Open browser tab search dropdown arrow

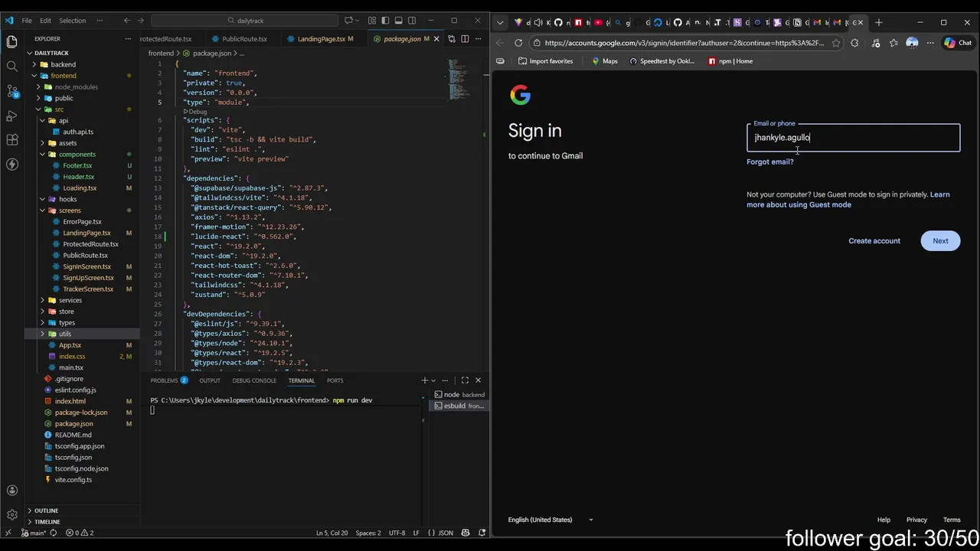coord(500,22)
